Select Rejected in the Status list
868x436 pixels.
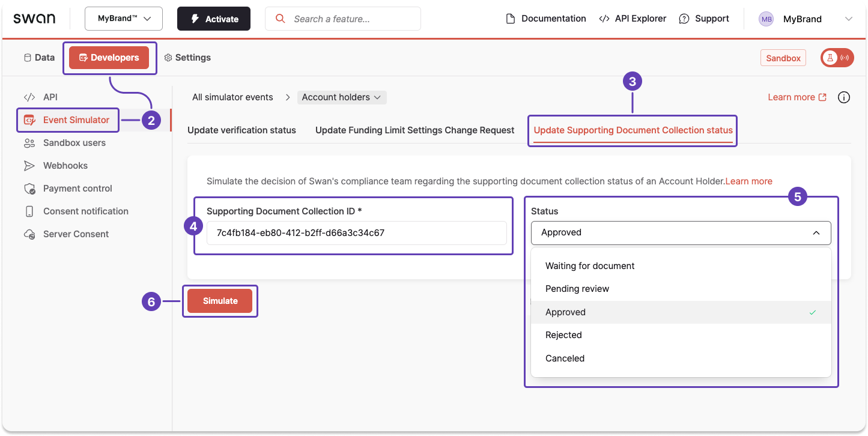pos(563,335)
